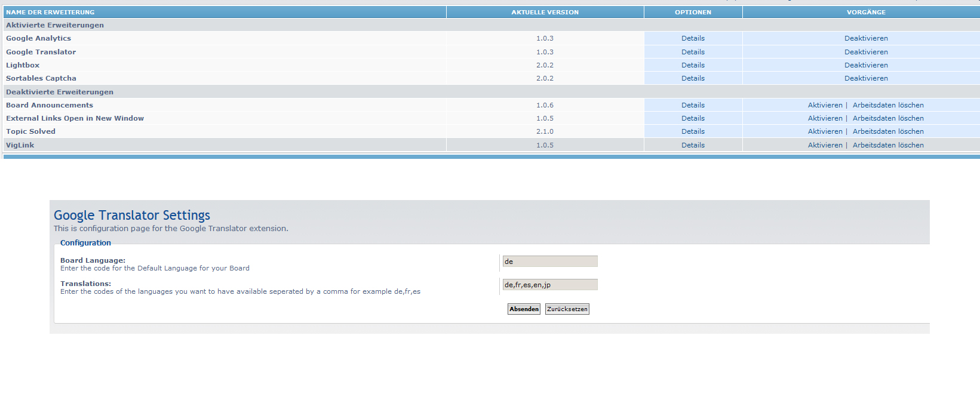Click the Optionen column header
This screenshot has height=418, width=980.
[x=693, y=12]
